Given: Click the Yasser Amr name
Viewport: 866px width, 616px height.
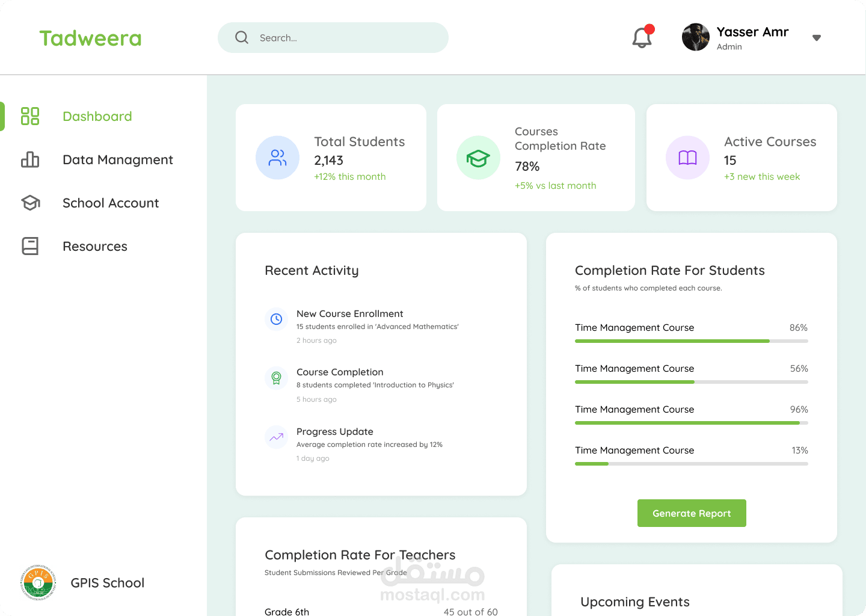Looking at the screenshot, I should (752, 32).
